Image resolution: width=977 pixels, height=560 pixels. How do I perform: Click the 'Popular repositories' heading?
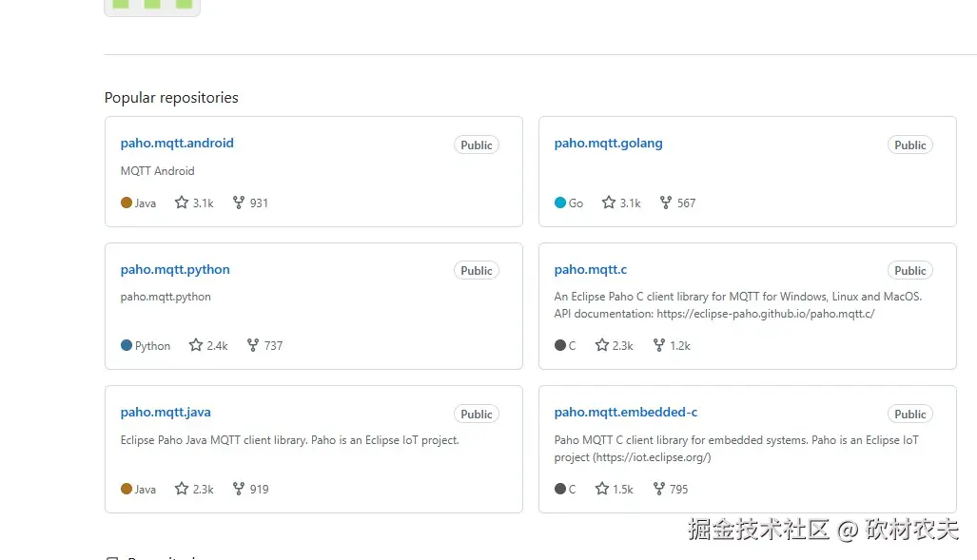click(x=171, y=98)
